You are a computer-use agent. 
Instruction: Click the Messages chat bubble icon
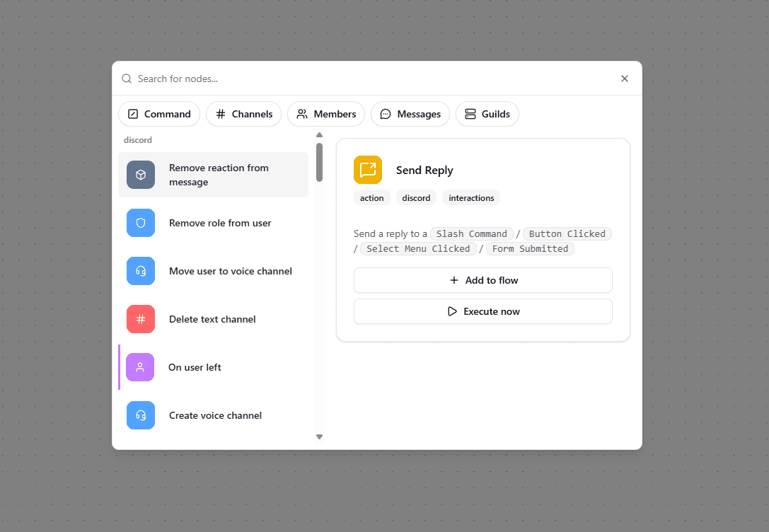pyautogui.click(x=386, y=114)
